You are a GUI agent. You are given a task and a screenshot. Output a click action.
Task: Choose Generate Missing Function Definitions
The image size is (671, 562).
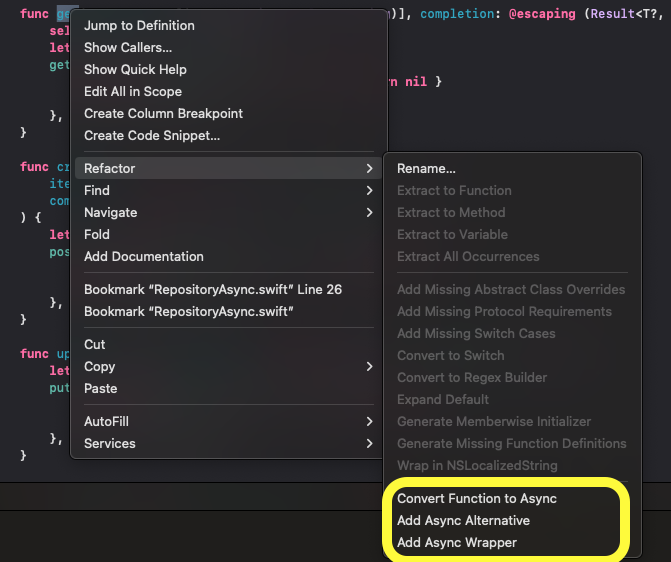tap(512, 443)
